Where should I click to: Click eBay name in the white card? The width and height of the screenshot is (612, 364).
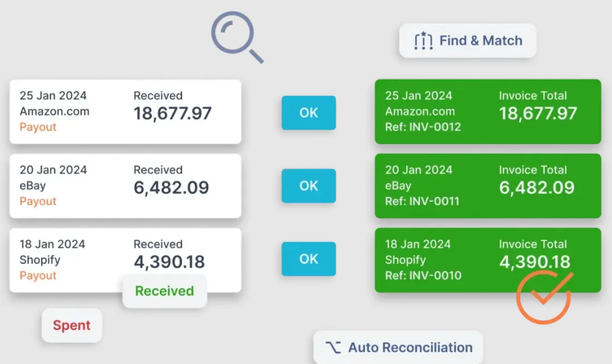(x=33, y=186)
